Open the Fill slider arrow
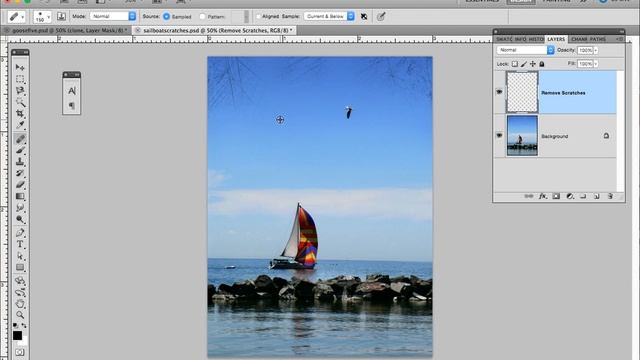The height and width of the screenshot is (360, 640). tap(596, 64)
